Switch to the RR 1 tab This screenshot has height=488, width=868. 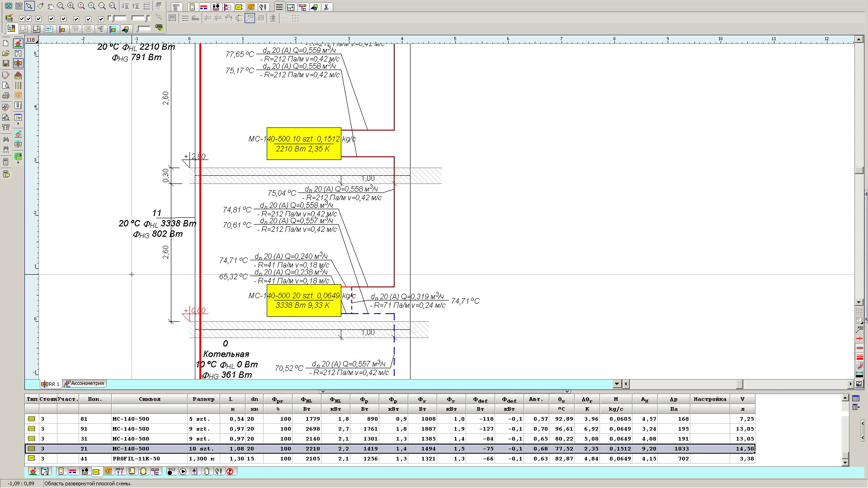click(x=51, y=384)
